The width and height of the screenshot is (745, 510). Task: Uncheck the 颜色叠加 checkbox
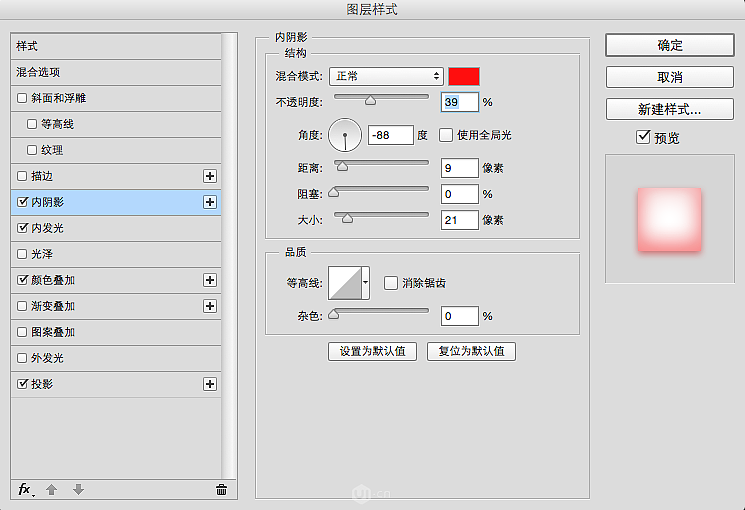coord(22,279)
